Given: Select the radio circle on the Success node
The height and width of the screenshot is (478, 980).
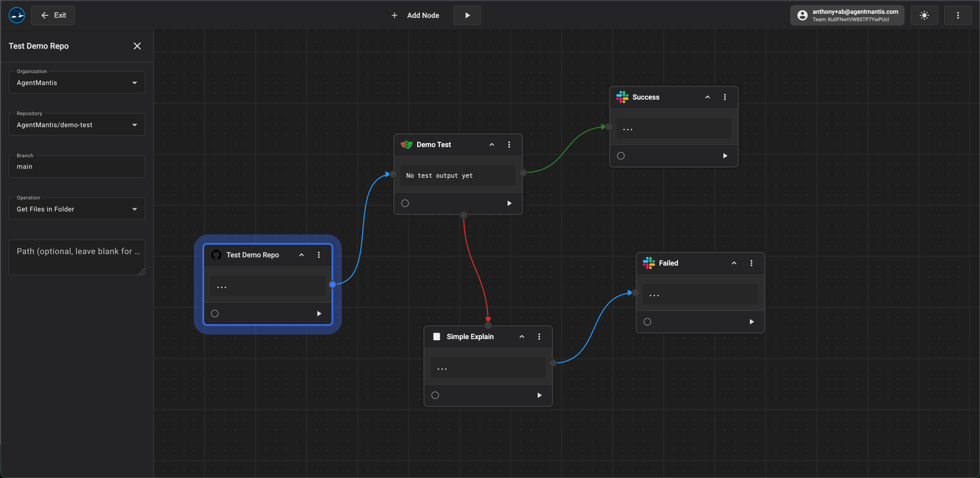Looking at the screenshot, I should tap(620, 156).
